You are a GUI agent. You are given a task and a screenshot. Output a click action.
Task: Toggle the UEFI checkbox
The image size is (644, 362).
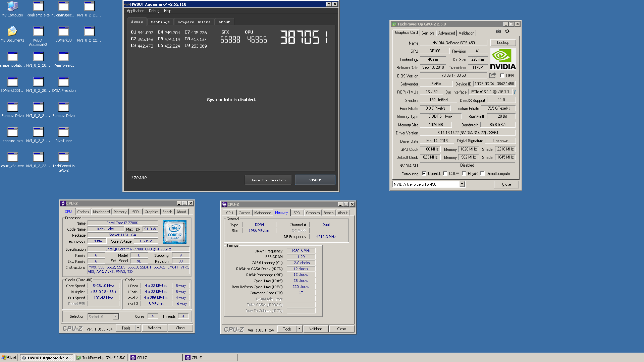(x=502, y=76)
